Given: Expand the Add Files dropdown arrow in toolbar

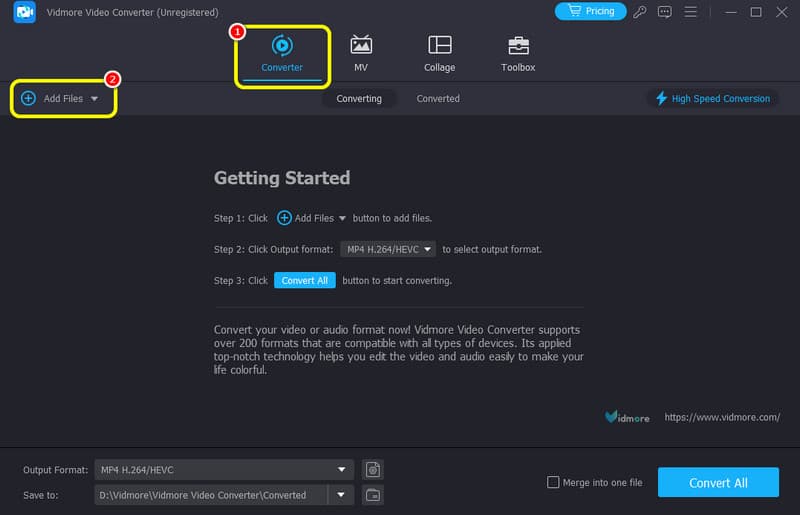Looking at the screenshot, I should (x=95, y=99).
